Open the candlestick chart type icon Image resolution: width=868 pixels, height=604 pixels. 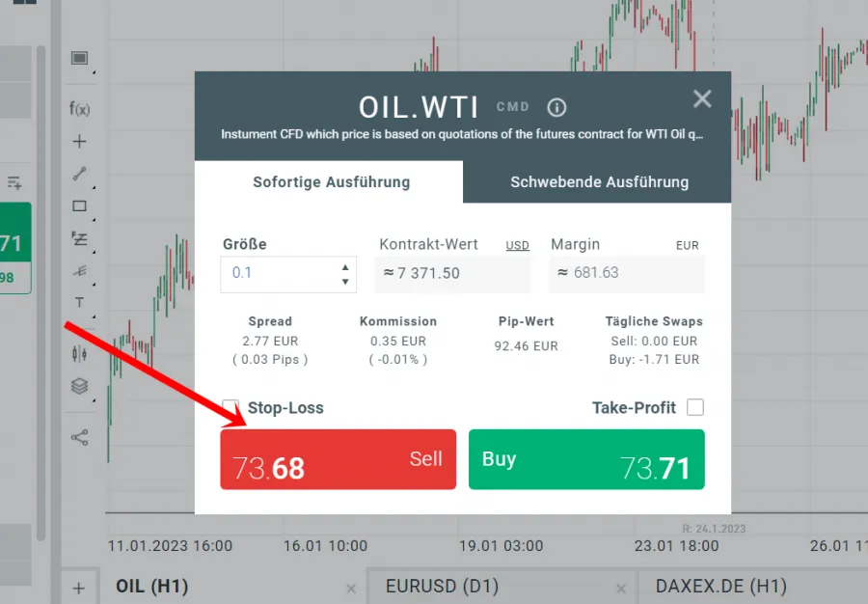(79, 353)
